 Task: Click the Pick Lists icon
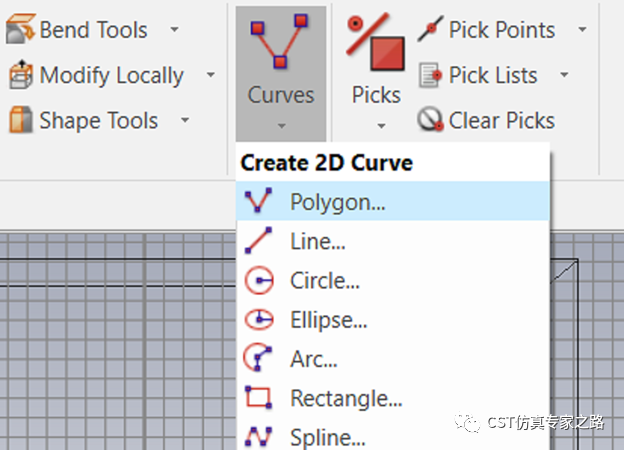pos(430,75)
